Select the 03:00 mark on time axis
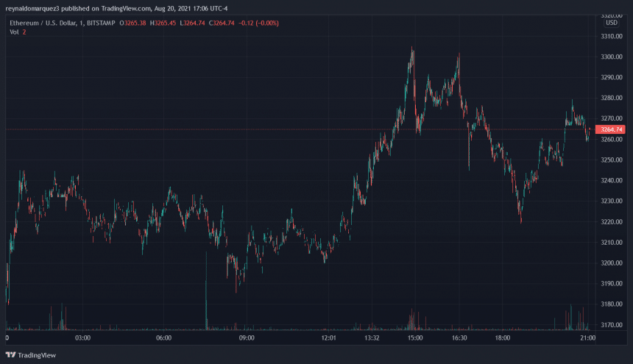 click(82, 338)
